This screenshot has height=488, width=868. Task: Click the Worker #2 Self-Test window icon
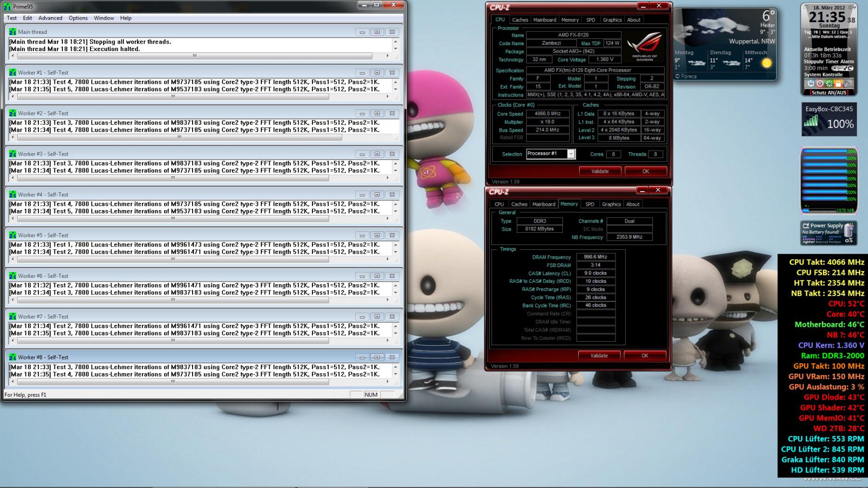coord(12,113)
